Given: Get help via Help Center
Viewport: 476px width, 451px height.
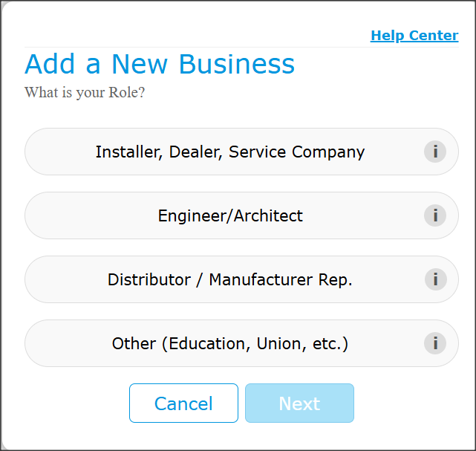Looking at the screenshot, I should [414, 35].
